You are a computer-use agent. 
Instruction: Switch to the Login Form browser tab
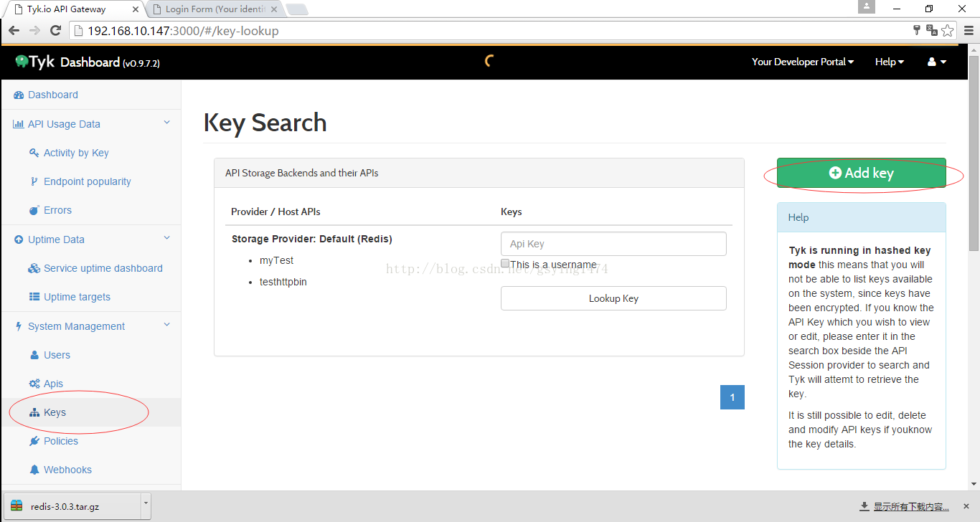(215, 9)
